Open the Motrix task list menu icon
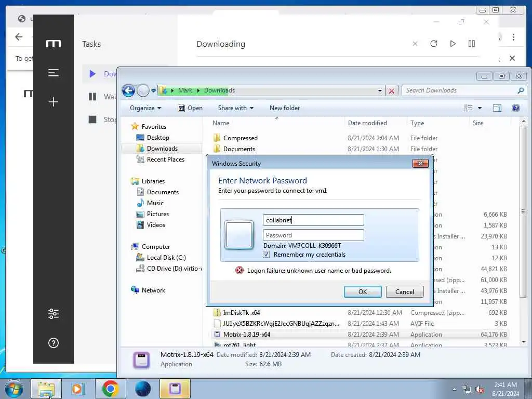 (54, 73)
